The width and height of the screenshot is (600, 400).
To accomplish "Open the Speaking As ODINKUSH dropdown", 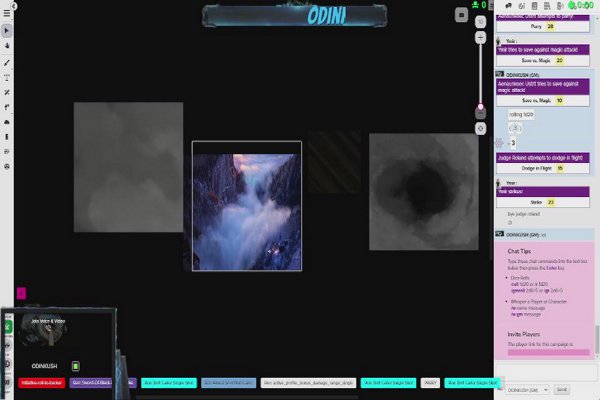I will click(527, 390).
